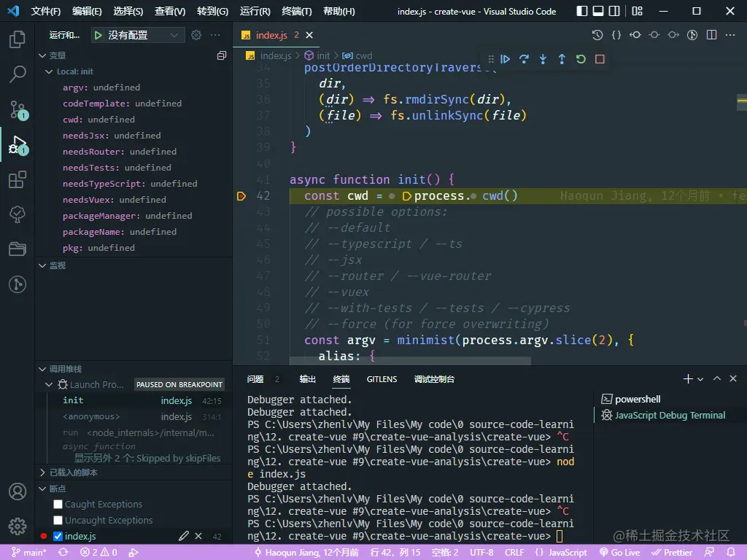
Task: Open the Manage gear in activity bar
Action: 18,526
